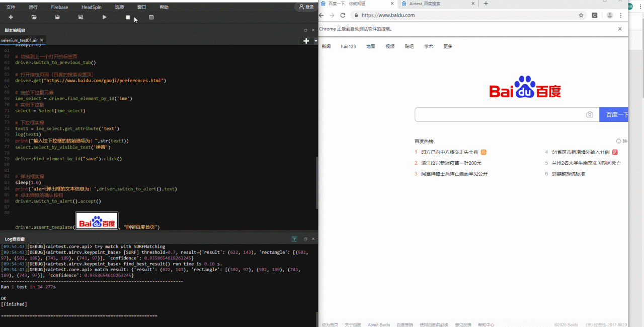Float the Log viewer panel
Image resolution: width=644 pixels, height=327 pixels.
(305, 239)
